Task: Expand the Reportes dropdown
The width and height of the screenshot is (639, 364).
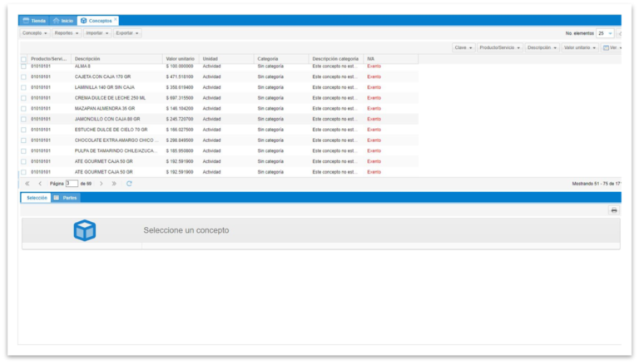Action: pyautogui.click(x=67, y=33)
